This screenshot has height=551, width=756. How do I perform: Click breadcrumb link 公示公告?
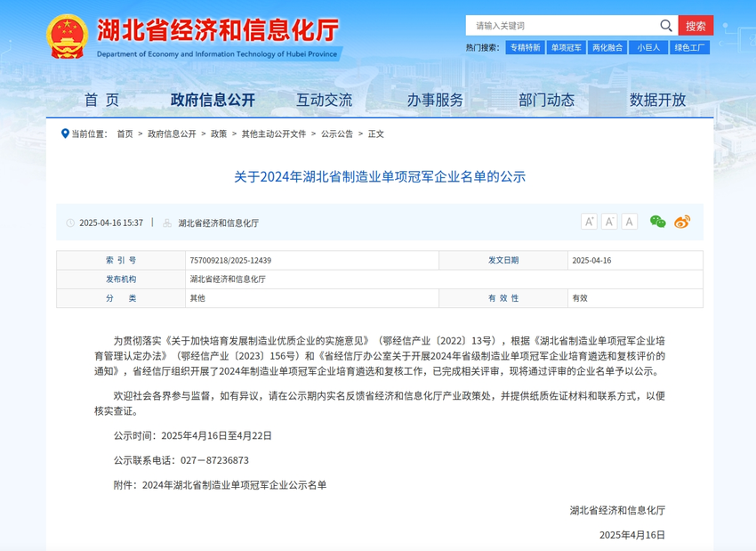click(337, 134)
